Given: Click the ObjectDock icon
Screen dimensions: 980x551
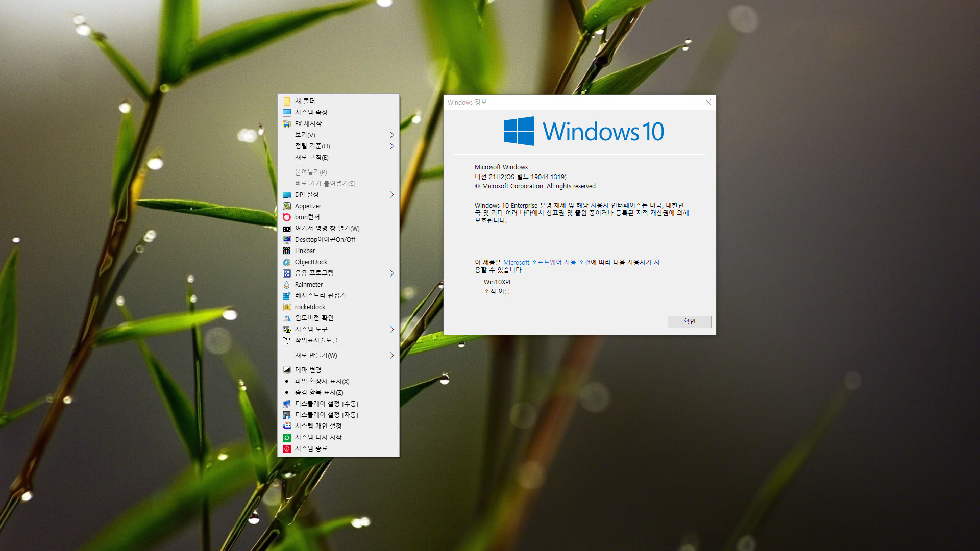Looking at the screenshot, I should pos(287,262).
